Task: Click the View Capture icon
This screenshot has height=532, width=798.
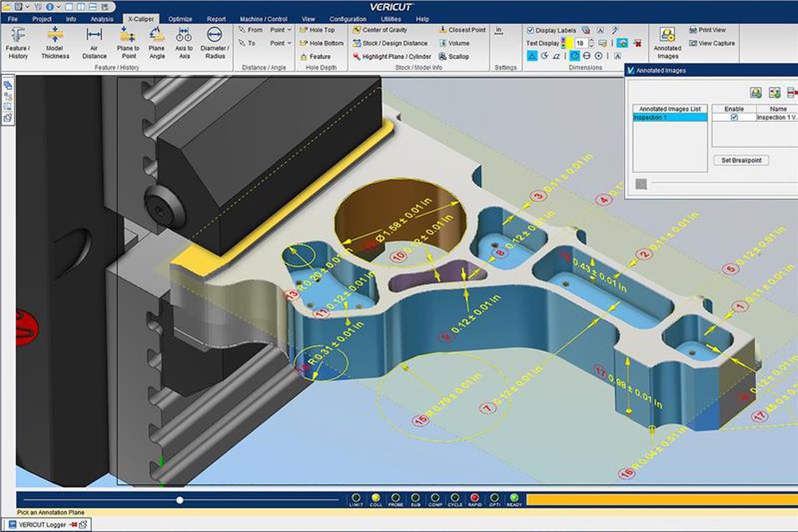Action: pyautogui.click(x=712, y=43)
